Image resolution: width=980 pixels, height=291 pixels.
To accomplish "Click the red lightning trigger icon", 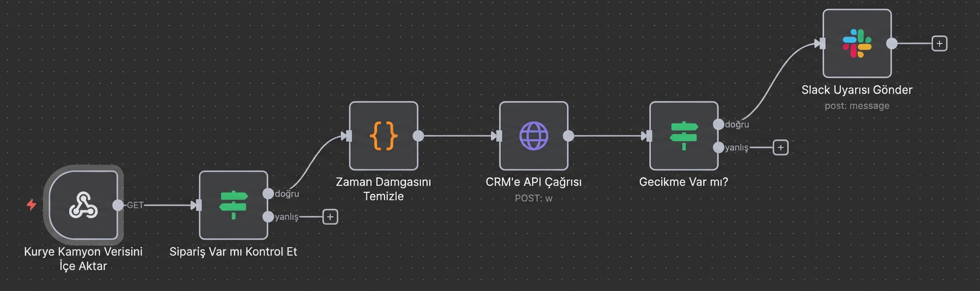I will (32, 205).
